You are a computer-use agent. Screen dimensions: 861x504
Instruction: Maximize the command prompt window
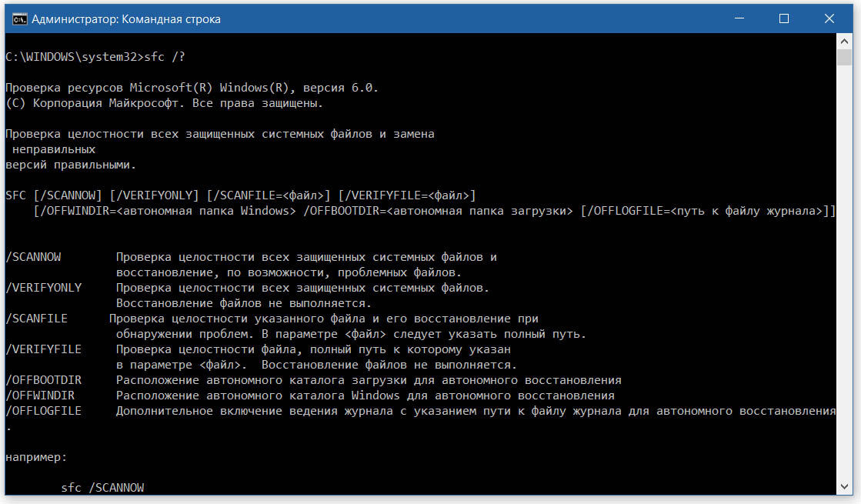tap(783, 19)
